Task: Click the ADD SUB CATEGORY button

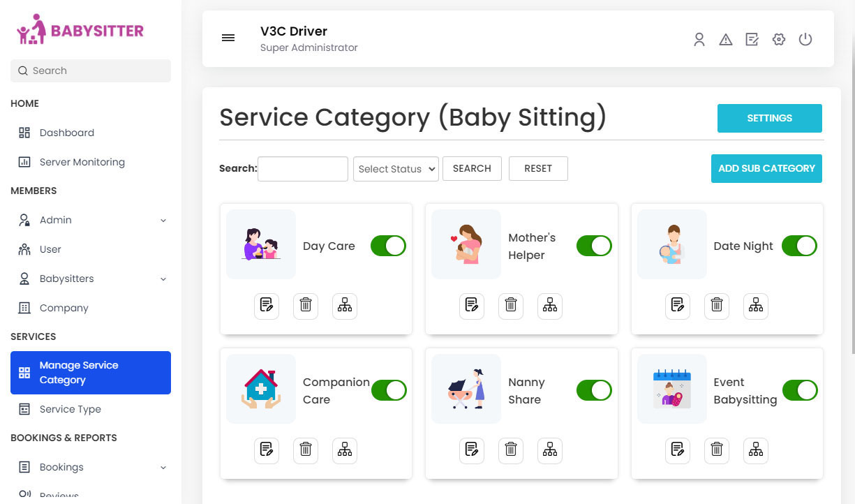Action: 766,168
